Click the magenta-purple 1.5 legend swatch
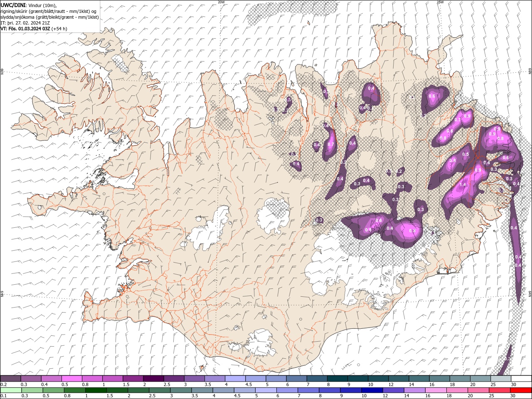The height and width of the screenshot is (399, 532). coord(133,379)
